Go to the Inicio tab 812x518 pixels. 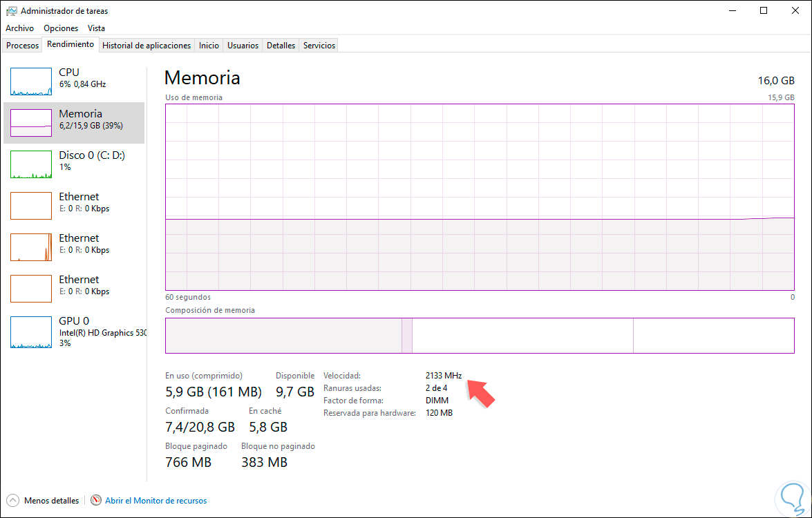(209, 46)
